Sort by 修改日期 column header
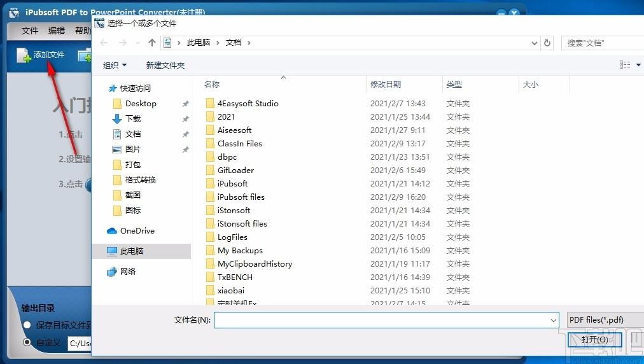644x364 pixels. pos(385,84)
